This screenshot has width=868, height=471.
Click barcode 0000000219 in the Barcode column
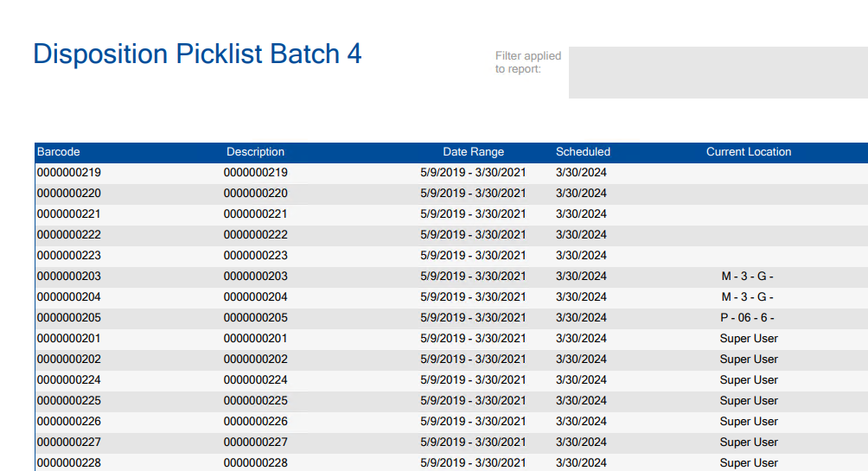tap(69, 173)
